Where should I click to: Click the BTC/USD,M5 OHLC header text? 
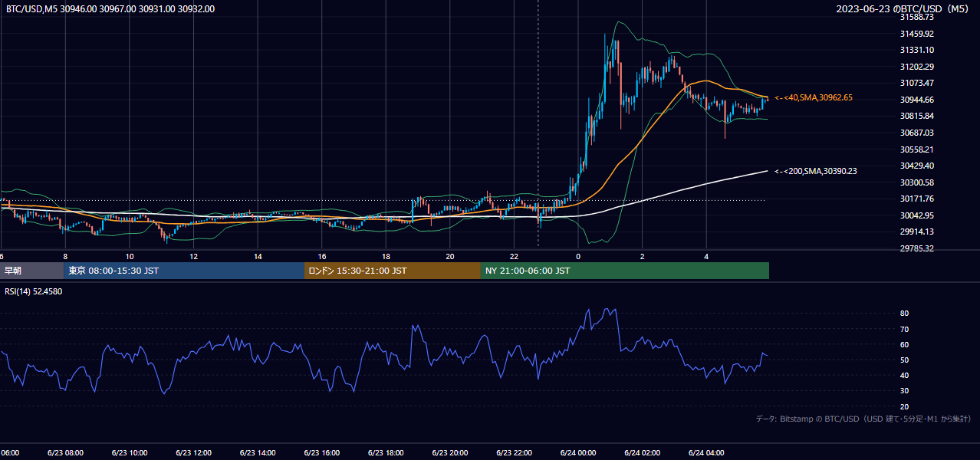(x=110, y=9)
